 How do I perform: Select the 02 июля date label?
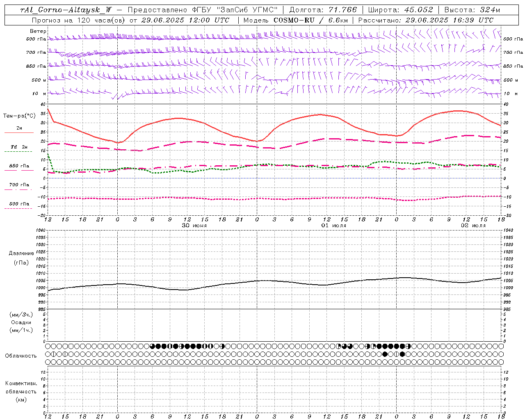(x=473, y=226)
